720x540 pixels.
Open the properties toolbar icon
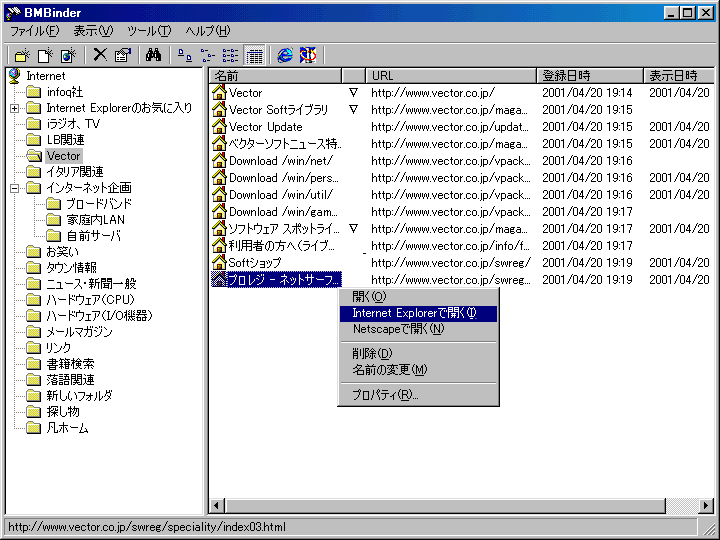pyautogui.click(x=123, y=55)
